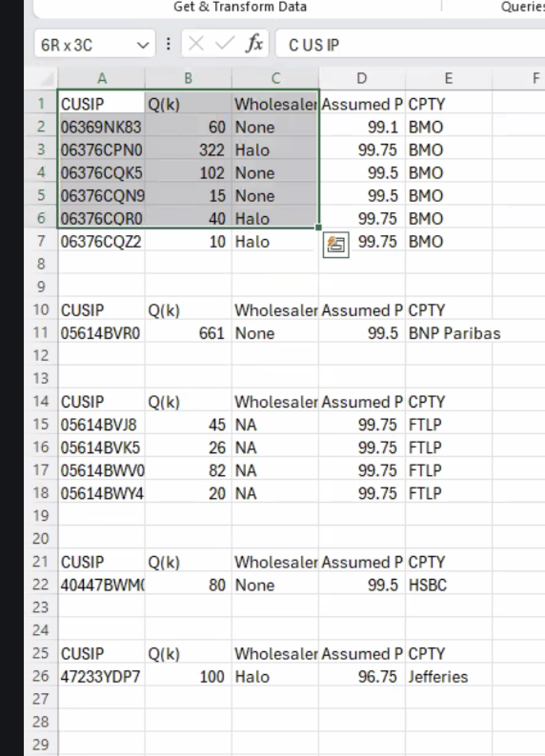Click the Enter checkmark in formula bar
This screenshot has height=756, width=545.
[224, 44]
